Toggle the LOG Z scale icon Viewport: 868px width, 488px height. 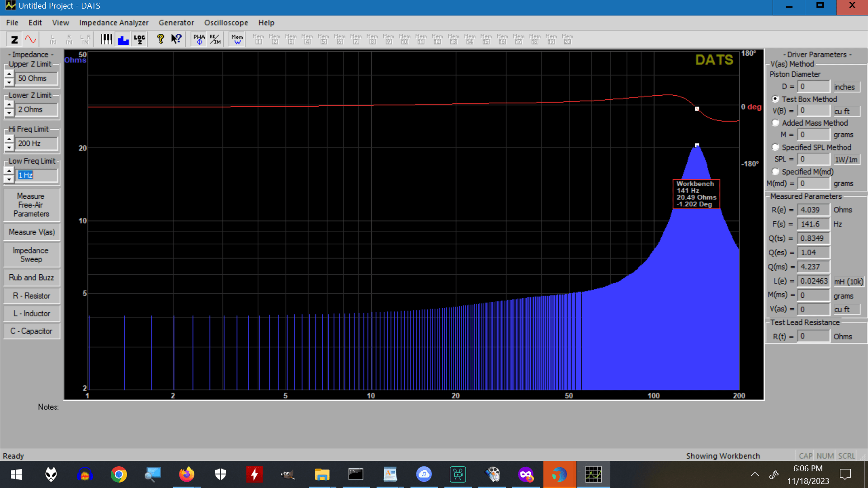click(139, 39)
